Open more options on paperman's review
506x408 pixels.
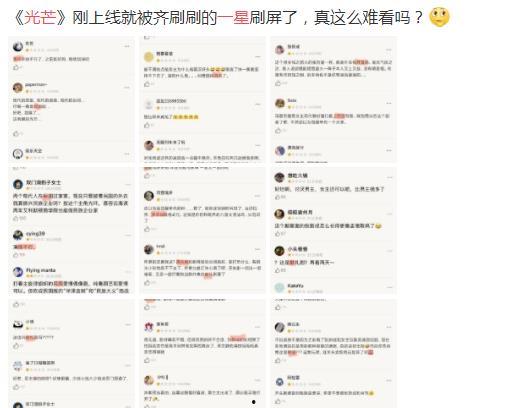[x=127, y=87]
